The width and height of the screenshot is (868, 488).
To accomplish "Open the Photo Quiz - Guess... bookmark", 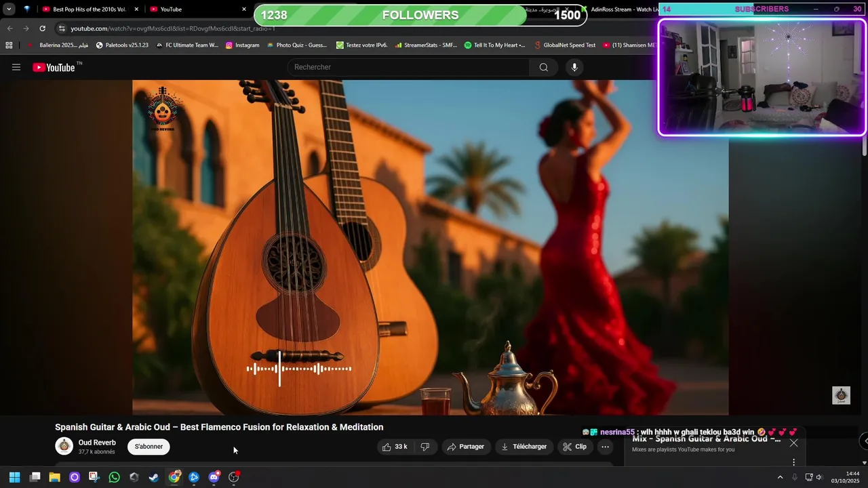I will (x=296, y=45).
